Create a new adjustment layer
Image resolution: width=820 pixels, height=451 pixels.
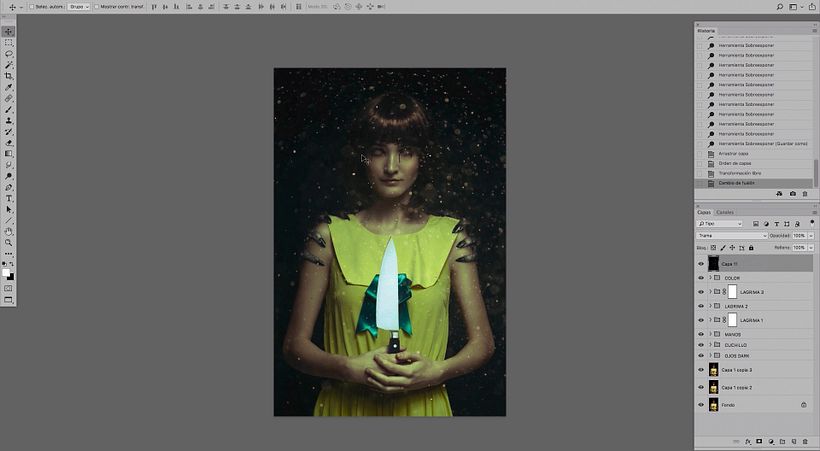point(771,442)
